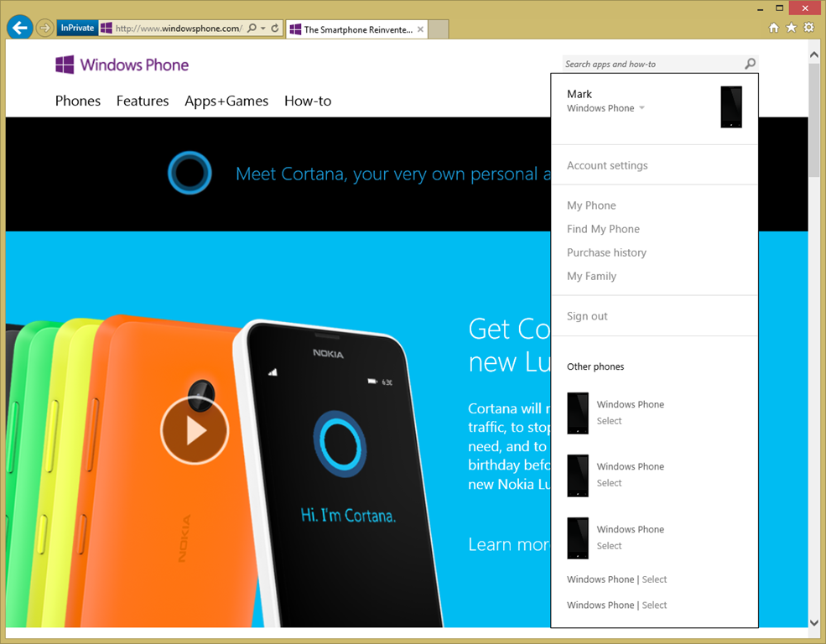Click the Refresh icon in address bar
826x644 pixels.
tap(275, 29)
